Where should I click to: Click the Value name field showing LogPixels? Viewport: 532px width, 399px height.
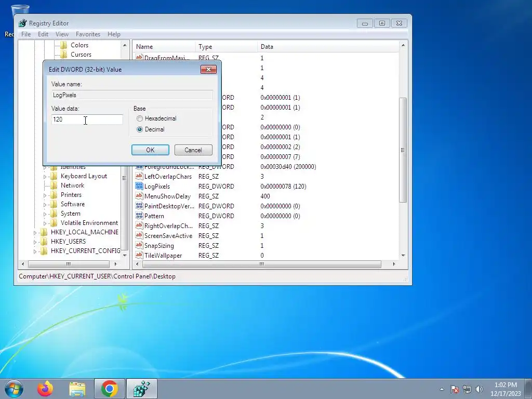tap(132, 95)
